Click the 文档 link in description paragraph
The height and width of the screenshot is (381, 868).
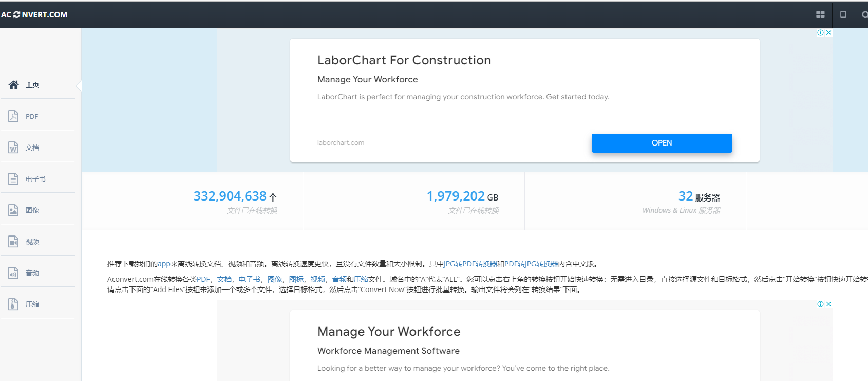[224, 279]
